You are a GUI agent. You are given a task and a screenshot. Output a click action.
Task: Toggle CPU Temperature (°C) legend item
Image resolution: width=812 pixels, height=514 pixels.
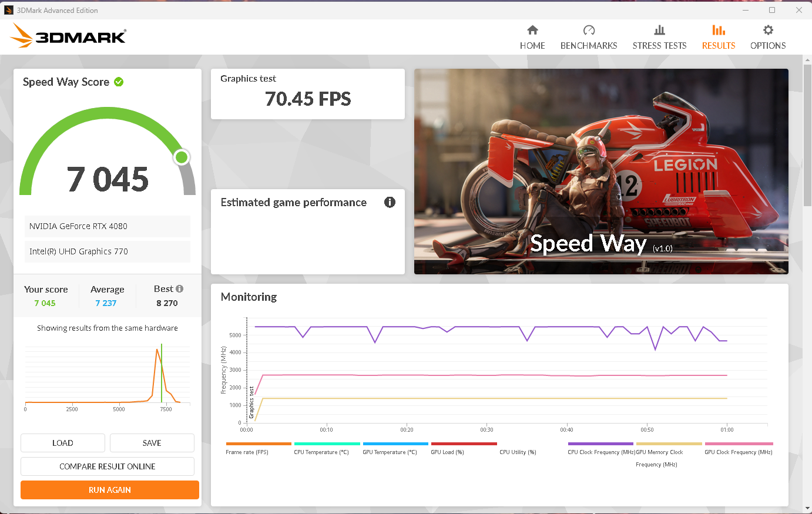click(327, 448)
